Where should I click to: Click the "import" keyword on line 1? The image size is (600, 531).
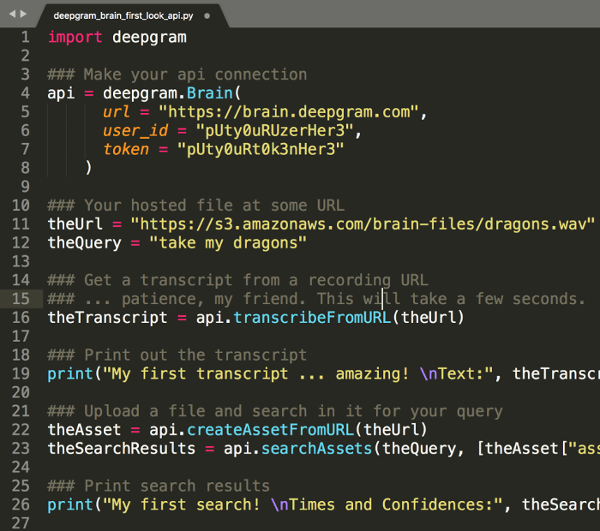click(x=75, y=37)
